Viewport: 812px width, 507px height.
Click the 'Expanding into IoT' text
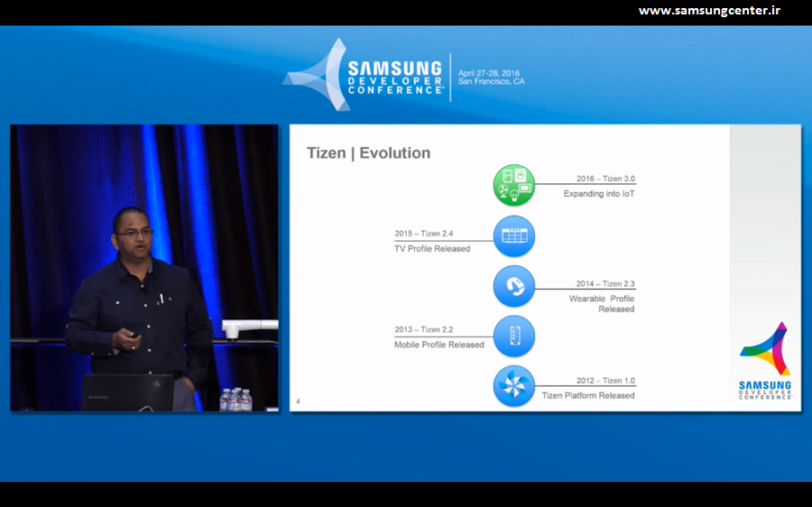tap(599, 194)
